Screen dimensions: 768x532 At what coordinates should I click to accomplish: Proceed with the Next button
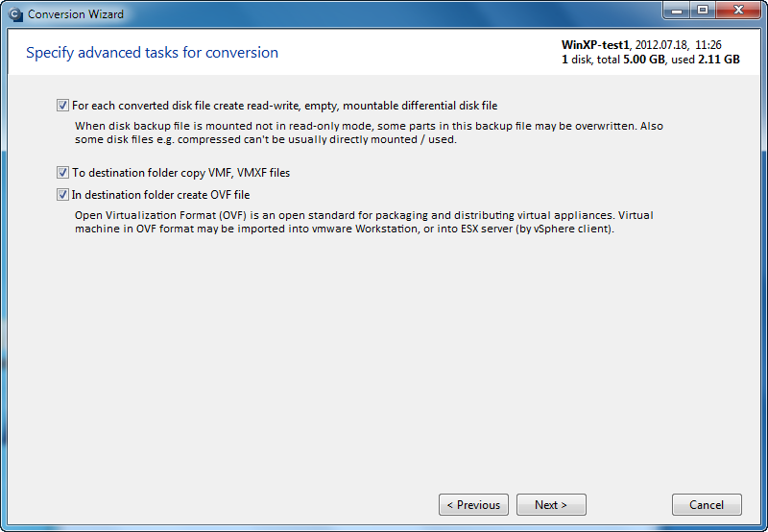point(551,504)
